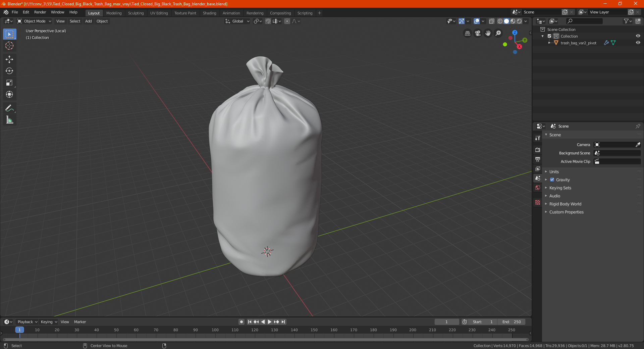Click the pan view hand icon
644x349 pixels.
[488, 33]
